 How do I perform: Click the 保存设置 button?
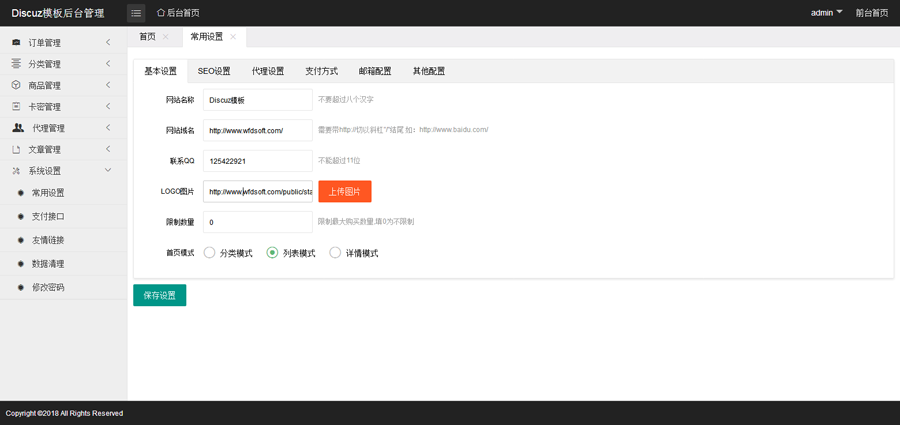(x=160, y=295)
